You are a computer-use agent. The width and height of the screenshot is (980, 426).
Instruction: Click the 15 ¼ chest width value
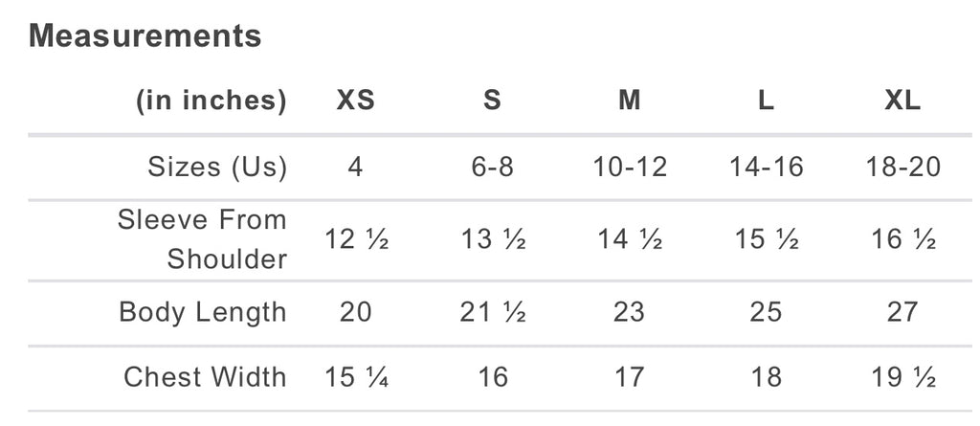tap(355, 377)
